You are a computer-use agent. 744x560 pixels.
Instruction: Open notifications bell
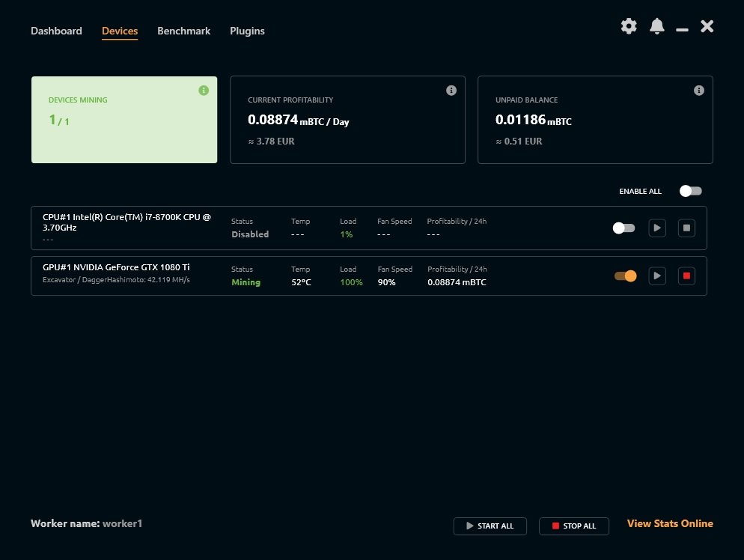[656, 26]
